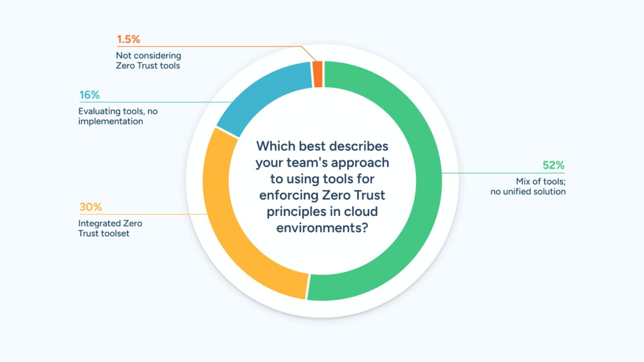Click the yellow "30%" percentage label
This screenshot has width=644, height=362.
coord(90,207)
